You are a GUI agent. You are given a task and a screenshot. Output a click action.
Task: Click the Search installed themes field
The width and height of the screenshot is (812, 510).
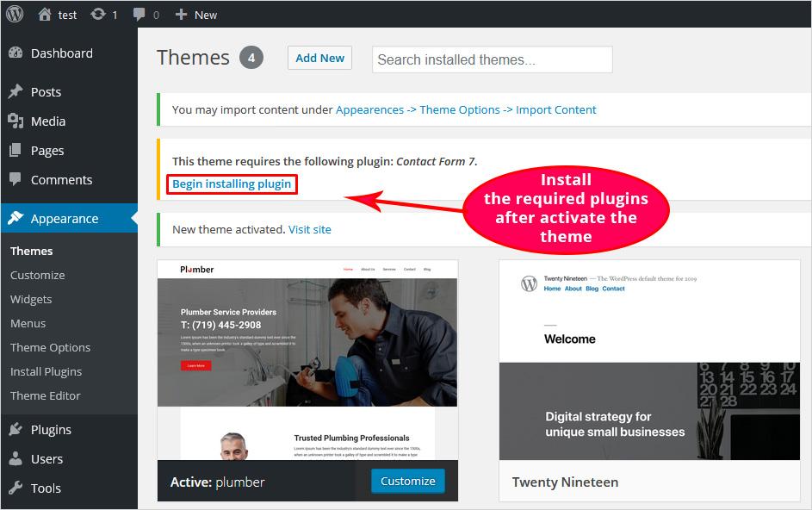click(492, 59)
